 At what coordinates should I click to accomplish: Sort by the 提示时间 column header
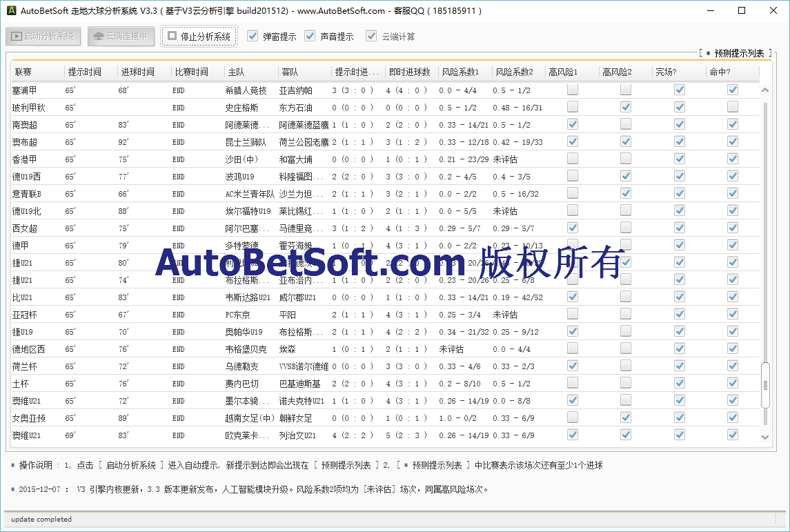[90, 72]
